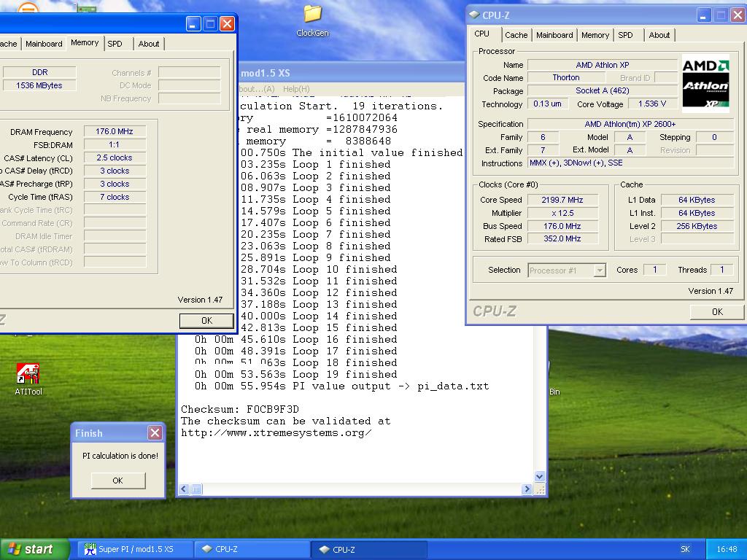Activate the second CPU-Z taskbar button
The height and width of the screenshot is (560, 747).
(x=369, y=549)
